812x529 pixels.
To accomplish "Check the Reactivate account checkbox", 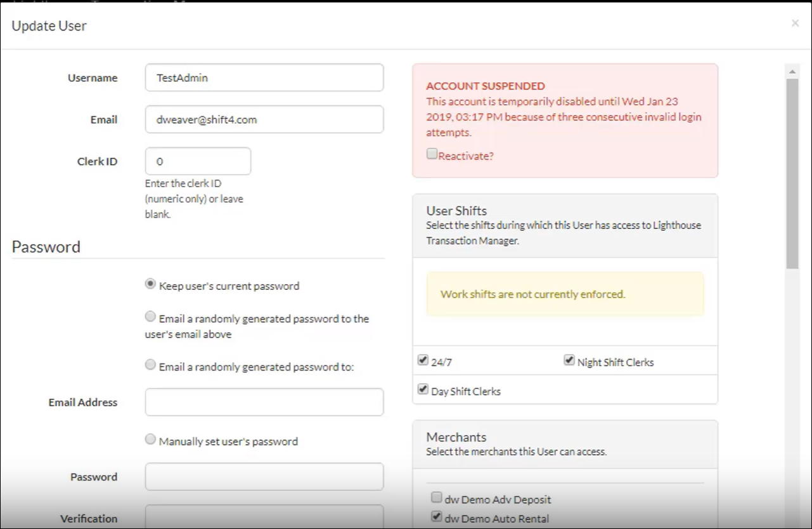I will tap(432, 154).
